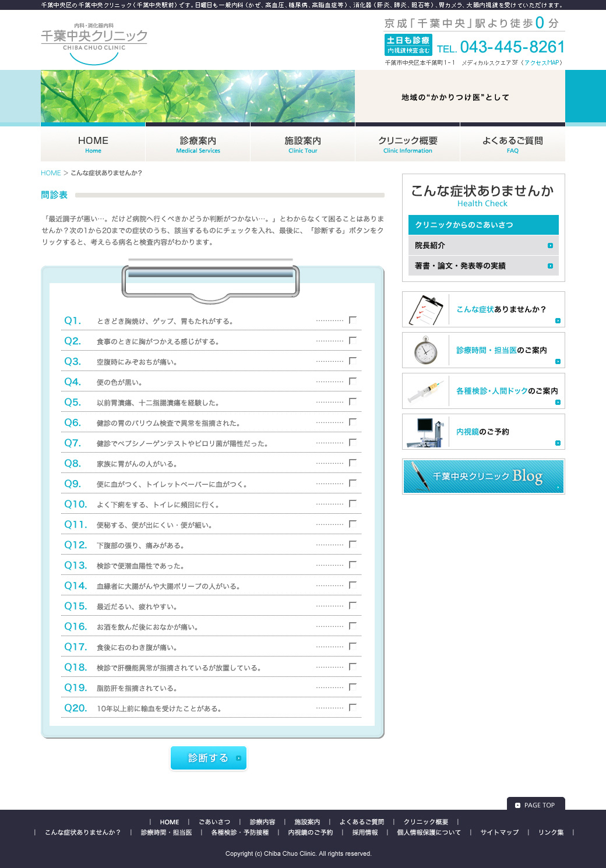This screenshot has height=868, width=606.
Task: Click footer 施設案内 link
Action: (307, 822)
